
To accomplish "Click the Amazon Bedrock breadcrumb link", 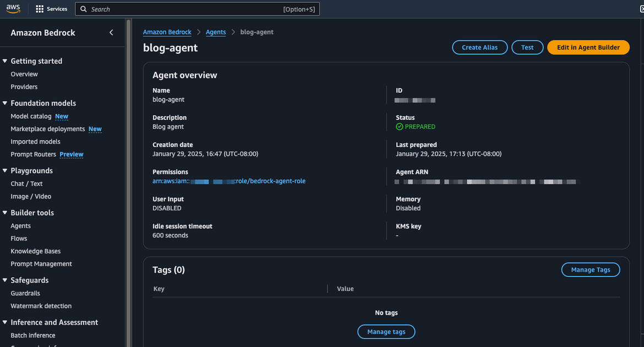I will coord(167,32).
